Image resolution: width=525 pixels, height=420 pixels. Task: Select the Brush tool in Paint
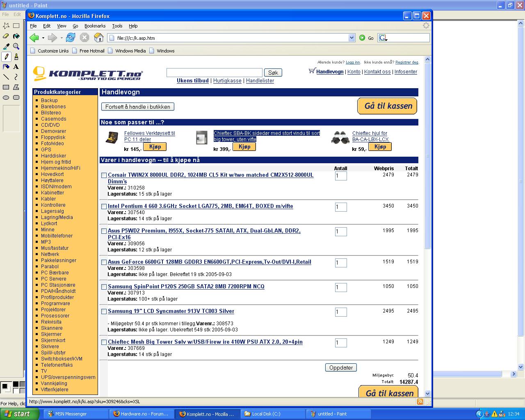click(x=16, y=57)
